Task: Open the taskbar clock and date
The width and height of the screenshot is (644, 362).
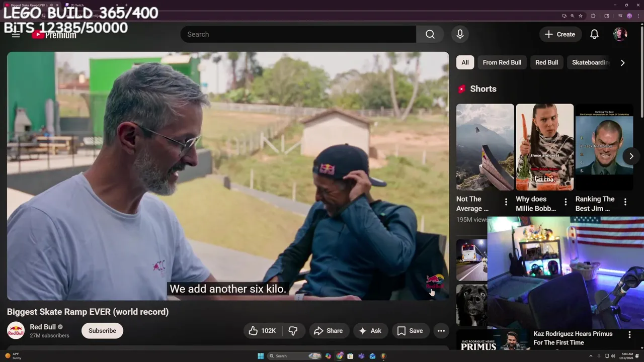Action: pyautogui.click(x=627, y=356)
